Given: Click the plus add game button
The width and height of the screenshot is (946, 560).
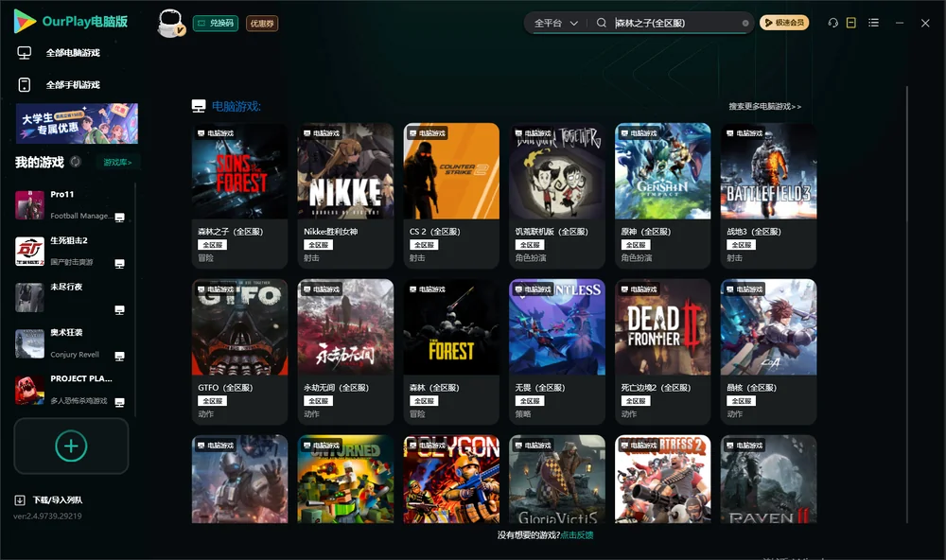Looking at the screenshot, I should point(71,446).
